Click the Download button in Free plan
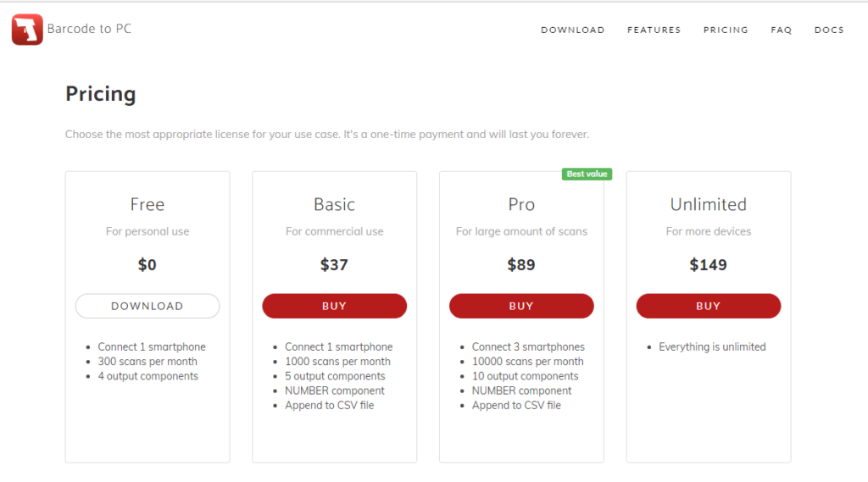The height and width of the screenshot is (482, 868). tap(147, 306)
